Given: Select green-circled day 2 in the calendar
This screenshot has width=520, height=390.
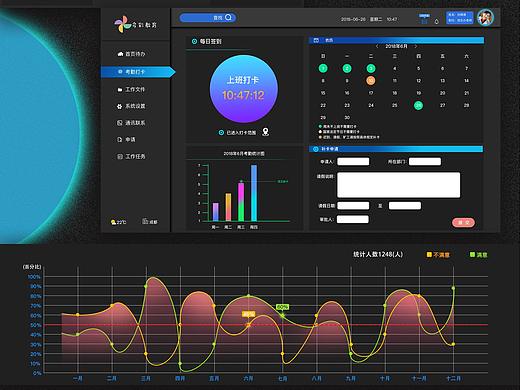Looking at the screenshot, I should [347, 68].
